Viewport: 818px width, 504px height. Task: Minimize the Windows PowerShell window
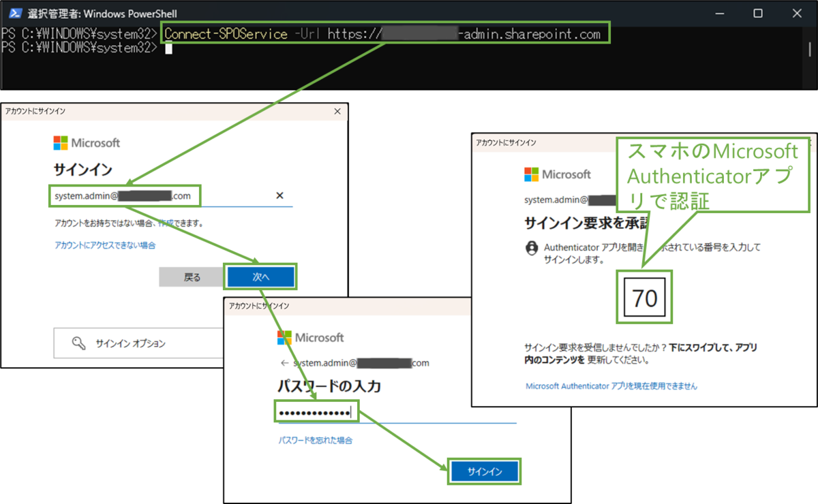click(x=721, y=13)
